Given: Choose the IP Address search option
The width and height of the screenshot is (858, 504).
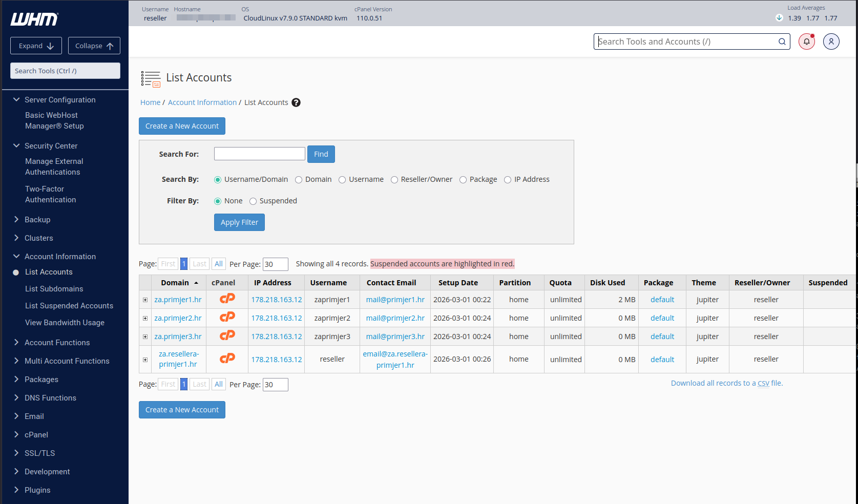Looking at the screenshot, I should point(508,180).
